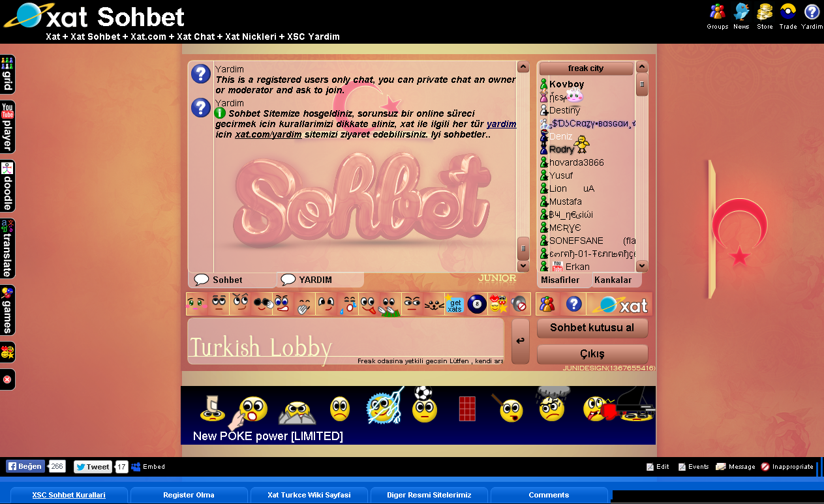Click the message input box
824x504 pixels.
tap(346, 341)
